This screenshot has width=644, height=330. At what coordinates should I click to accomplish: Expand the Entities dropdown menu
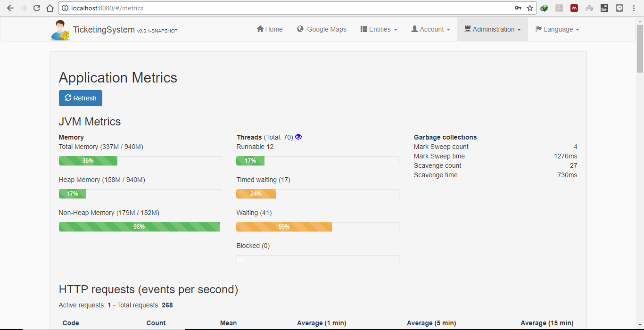tap(379, 29)
